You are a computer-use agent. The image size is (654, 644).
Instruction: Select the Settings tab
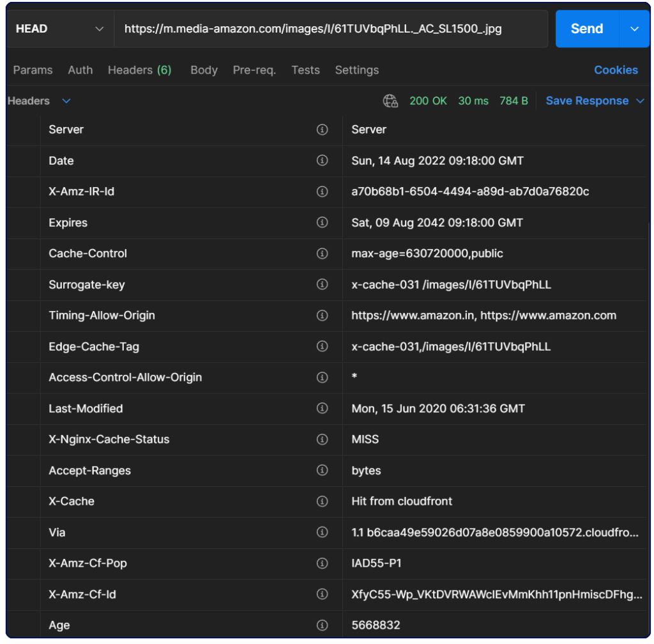coord(356,70)
